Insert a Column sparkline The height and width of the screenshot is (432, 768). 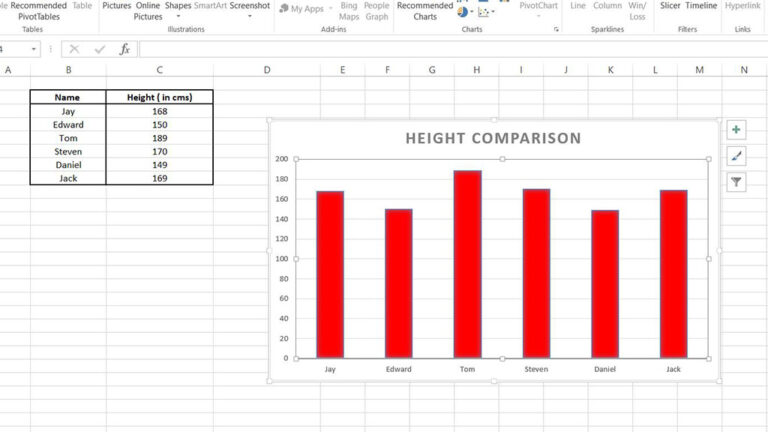pos(607,6)
